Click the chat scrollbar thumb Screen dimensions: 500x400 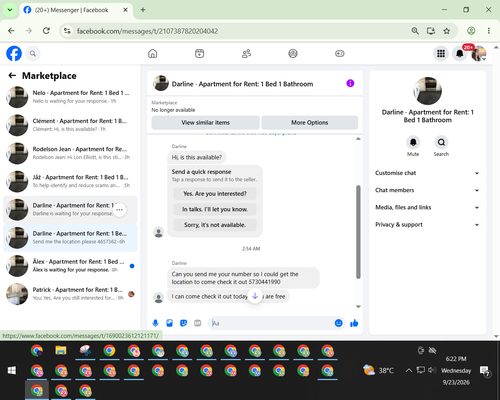click(358, 232)
